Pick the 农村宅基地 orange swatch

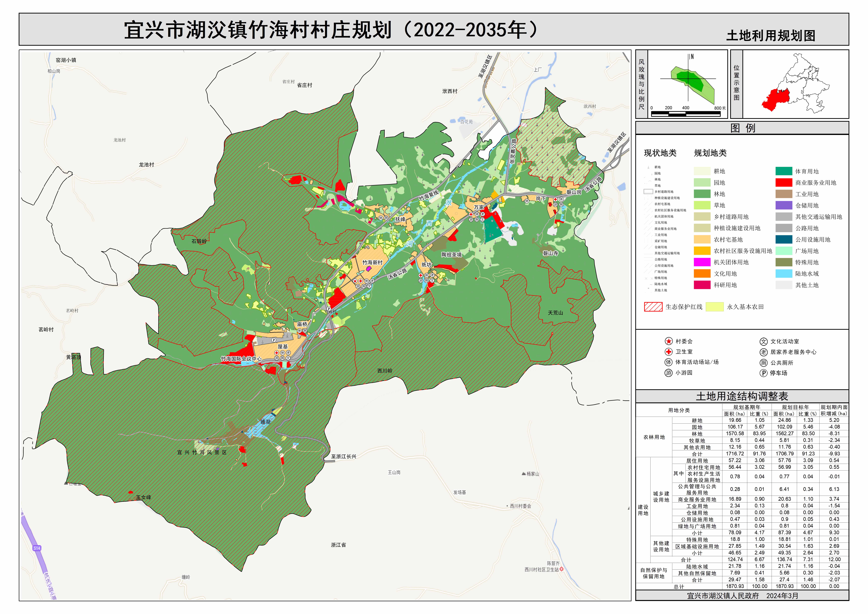click(x=702, y=239)
